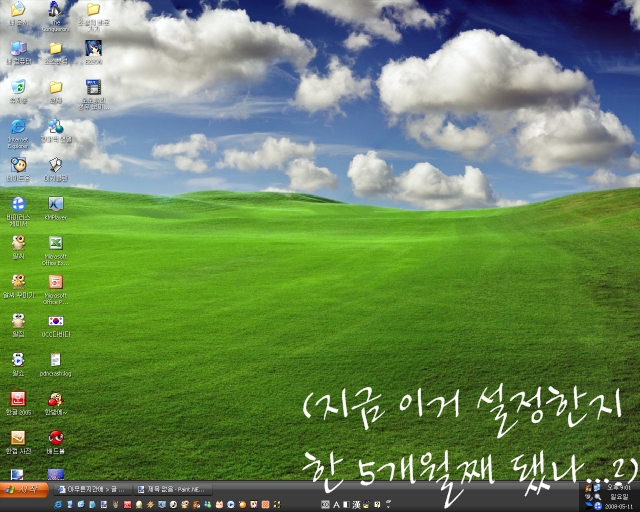
Task: Launch Internet Explorer from the desktop
Action: 18,127
